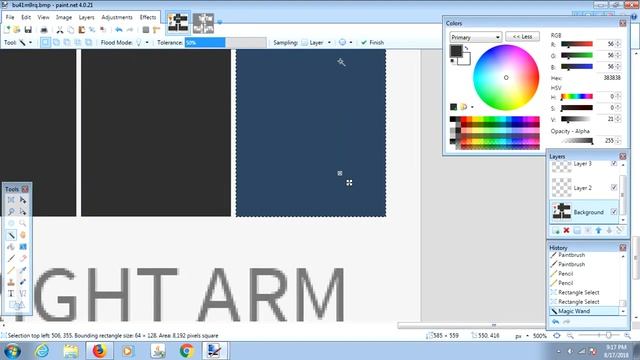
Task: Click the Open file folder icon
Action: (x=17, y=30)
